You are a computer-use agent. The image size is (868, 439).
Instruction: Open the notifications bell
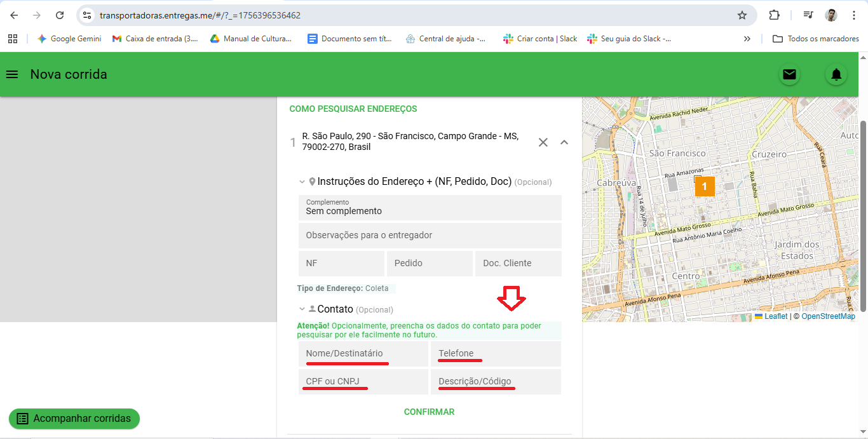836,74
